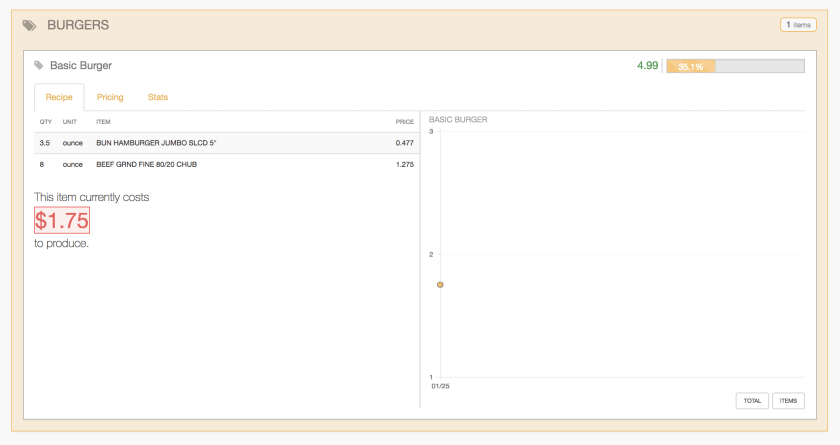Click the 01/25 date label on chart
The image size is (840, 445).
pos(440,386)
